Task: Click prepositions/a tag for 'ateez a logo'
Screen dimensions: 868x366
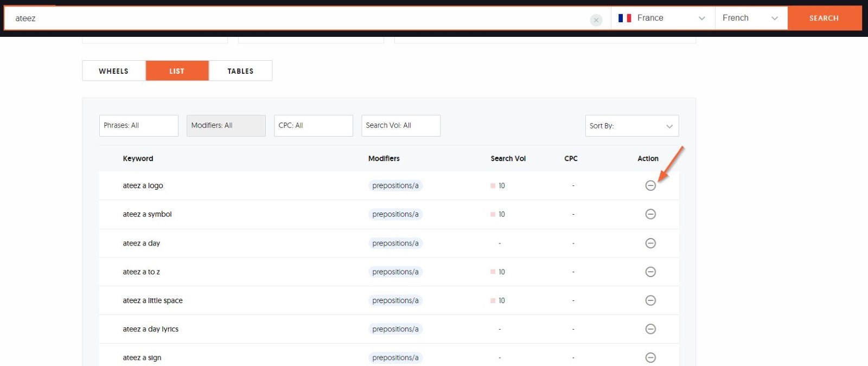Action: point(395,185)
